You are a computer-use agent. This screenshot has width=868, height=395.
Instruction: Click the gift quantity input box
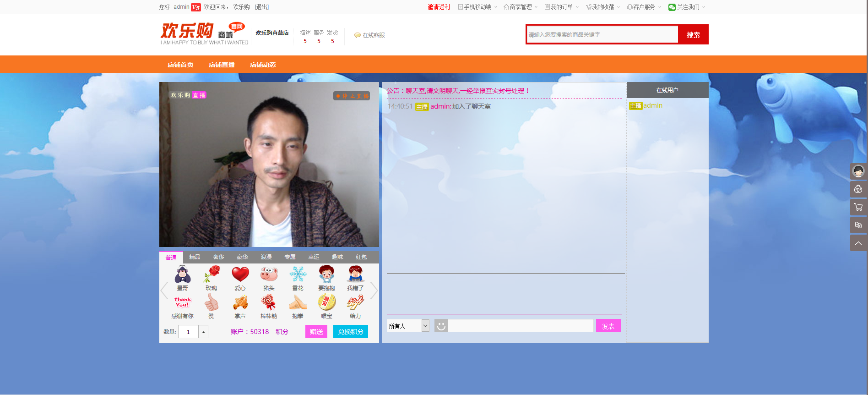188,331
